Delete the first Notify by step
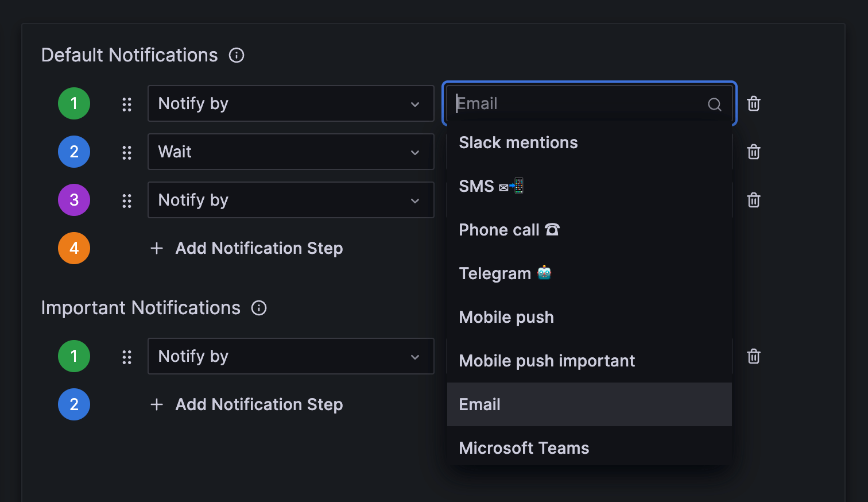 (x=753, y=103)
